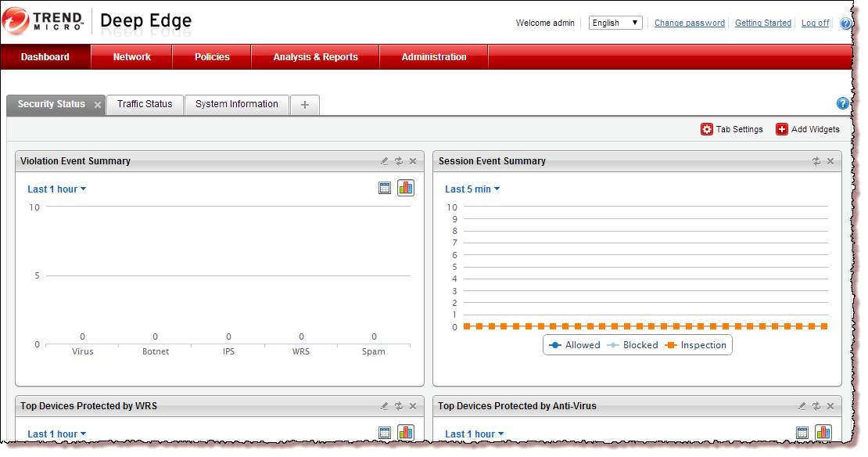868x457 pixels.
Task: Close the Session Event Summary widget
Action: click(x=830, y=161)
